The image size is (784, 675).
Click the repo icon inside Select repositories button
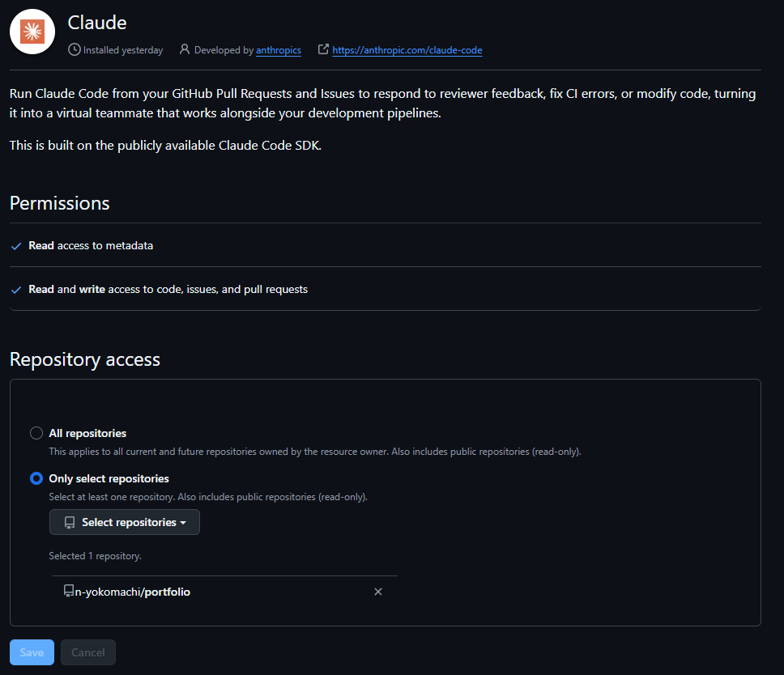click(x=70, y=522)
